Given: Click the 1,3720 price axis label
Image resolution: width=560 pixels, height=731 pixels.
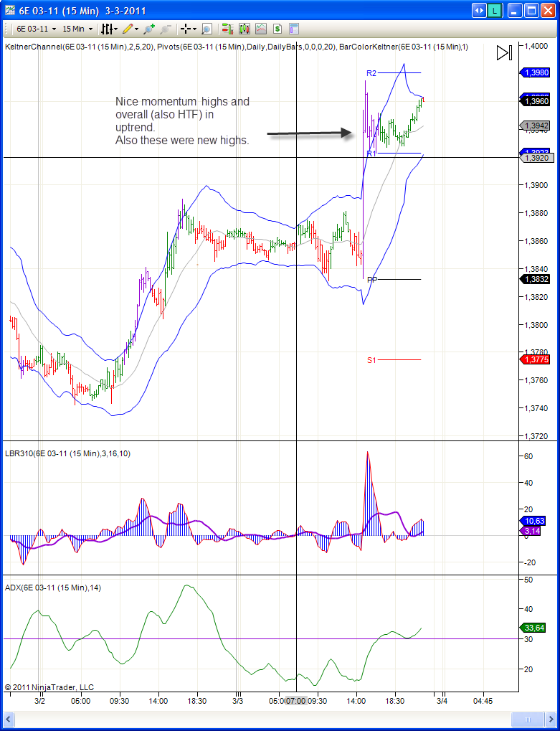Looking at the screenshot, I should point(536,436).
